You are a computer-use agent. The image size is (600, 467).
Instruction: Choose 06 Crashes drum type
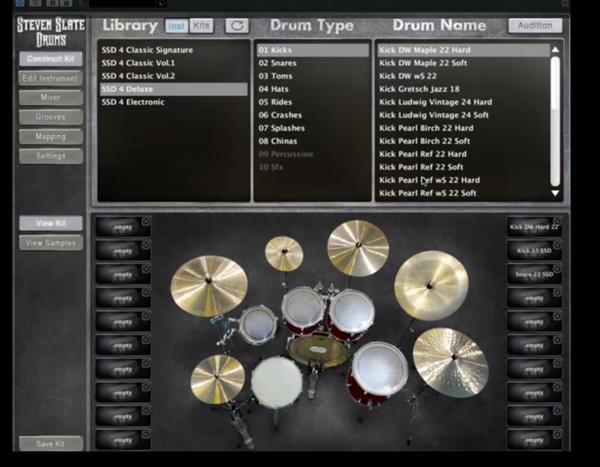tap(313, 115)
